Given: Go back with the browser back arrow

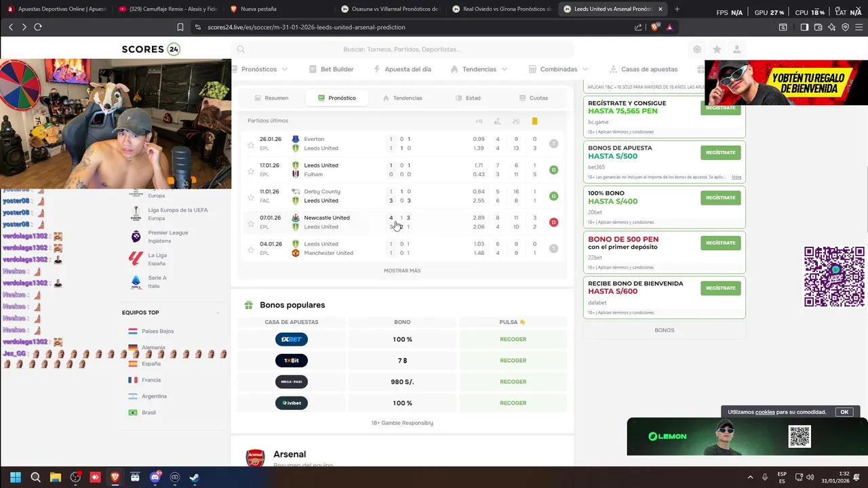Looking at the screenshot, I should click(11, 27).
